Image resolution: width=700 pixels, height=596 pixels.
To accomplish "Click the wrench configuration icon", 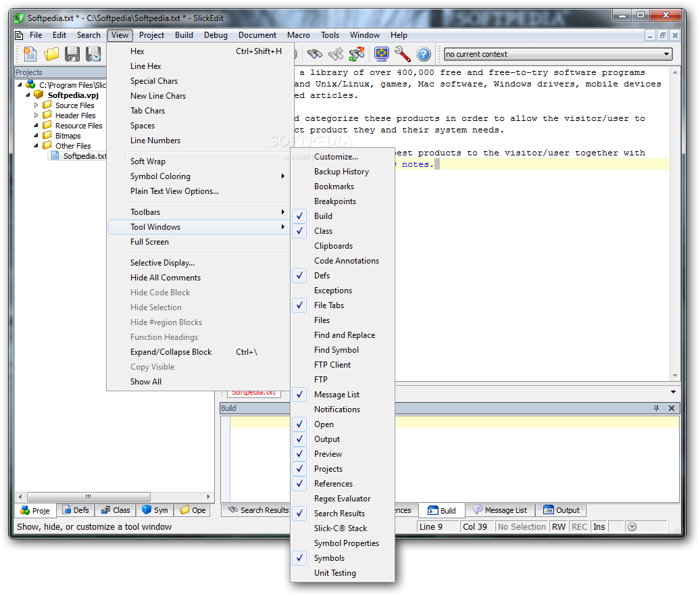I will coord(402,54).
